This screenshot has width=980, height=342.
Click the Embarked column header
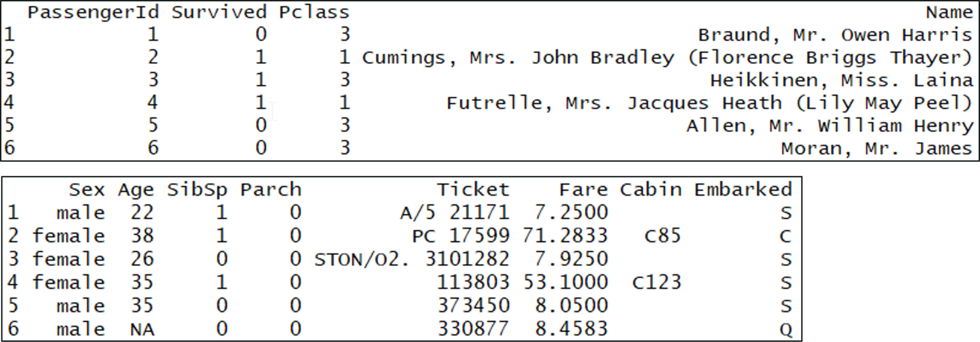[743, 190]
